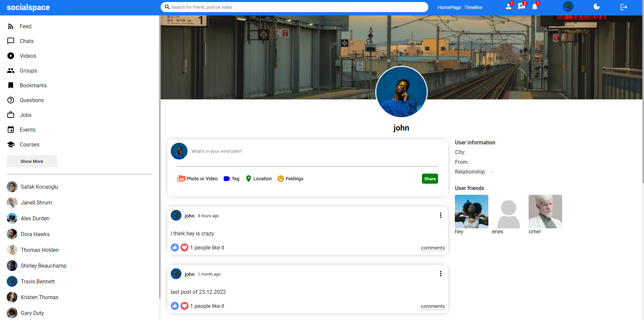Open Kristen Thomas in friends list
Screen dimensions: 644x320
click(x=33, y=297)
